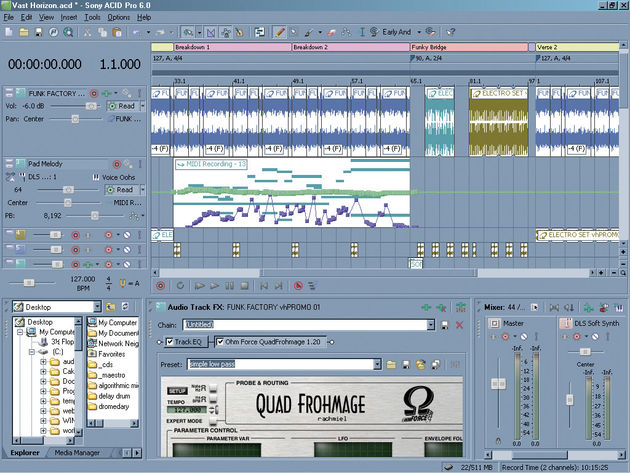The image size is (630, 473).
Task: Open the Preset dropdown arrow
Action: click(377, 364)
